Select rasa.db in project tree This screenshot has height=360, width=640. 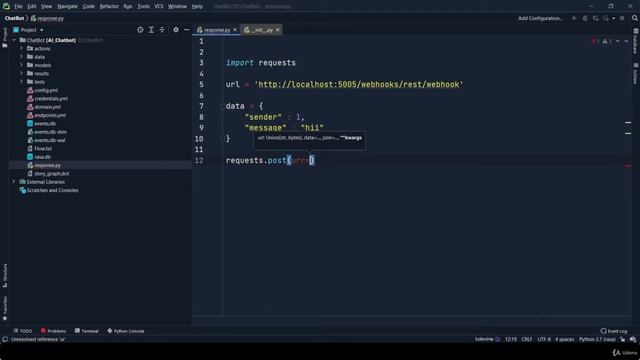point(39,157)
